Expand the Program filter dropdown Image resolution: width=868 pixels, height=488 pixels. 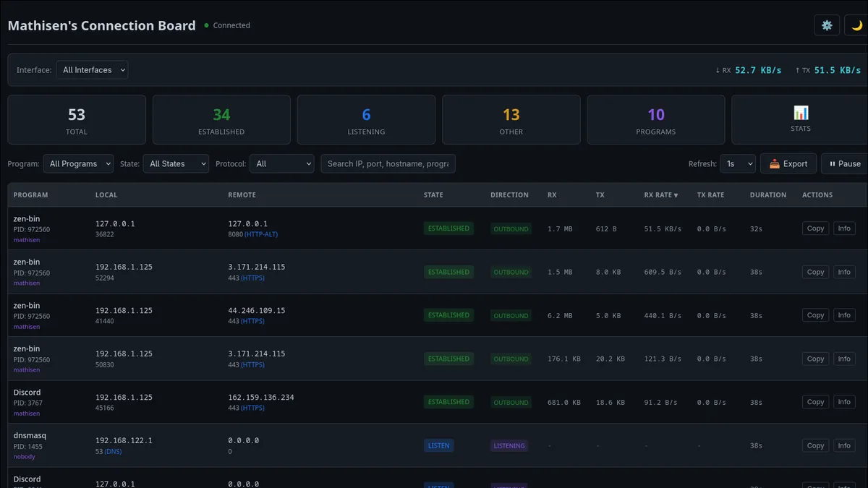tap(78, 164)
